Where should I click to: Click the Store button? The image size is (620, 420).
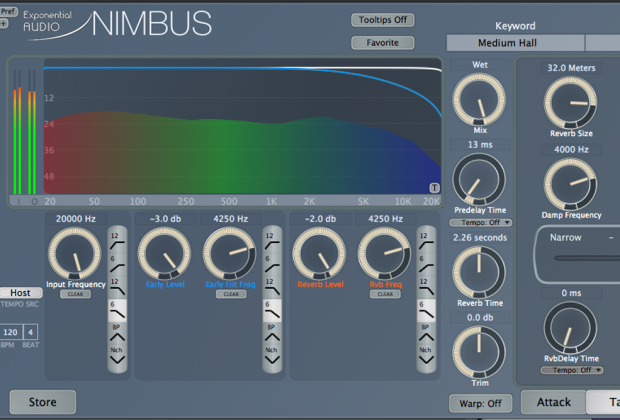click(x=43, y=402)
